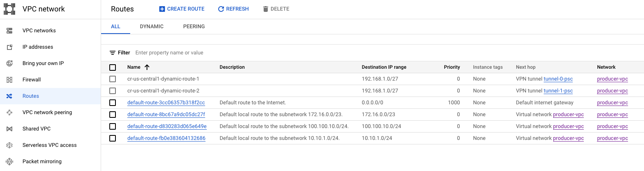Switch to the Dynamic tab
644x171 pixels.
(151, 27)
